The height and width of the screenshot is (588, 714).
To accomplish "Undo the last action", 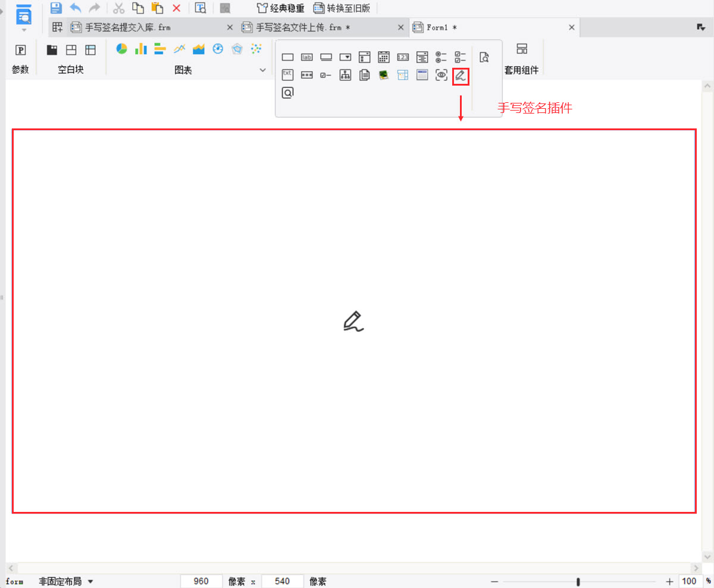I will coord(76,8).
